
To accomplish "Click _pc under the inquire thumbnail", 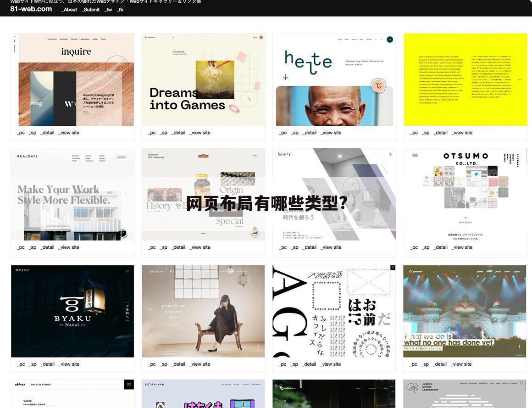I will (x=21, y=133).
